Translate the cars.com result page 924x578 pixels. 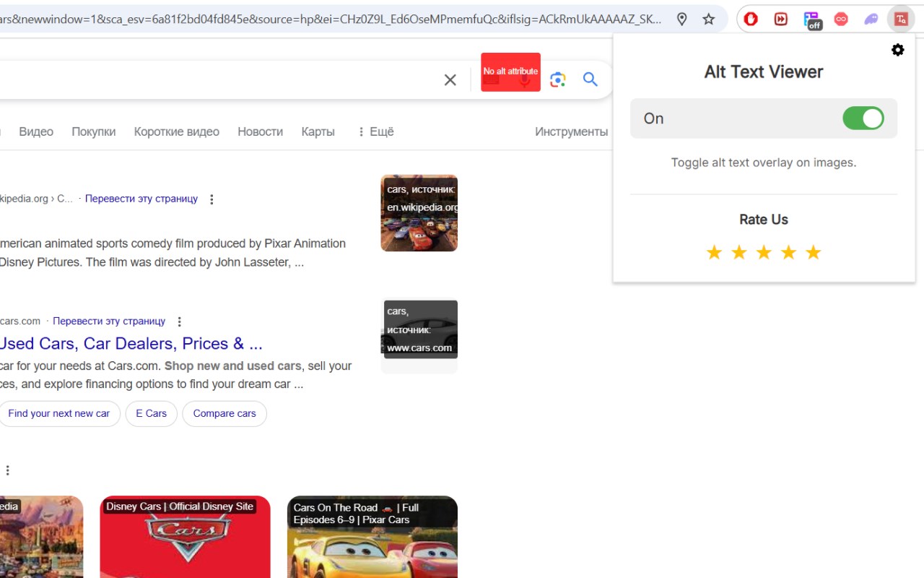point(109,321)
